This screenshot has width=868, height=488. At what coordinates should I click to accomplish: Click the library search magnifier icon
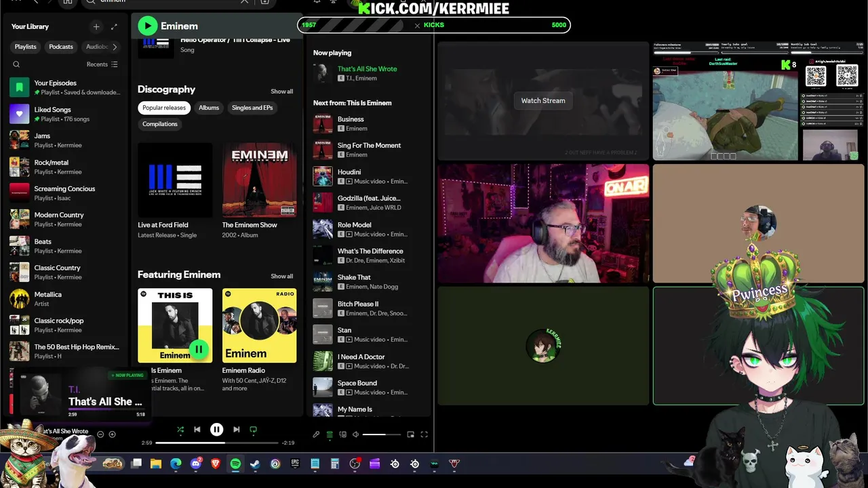tap(16, 64)
